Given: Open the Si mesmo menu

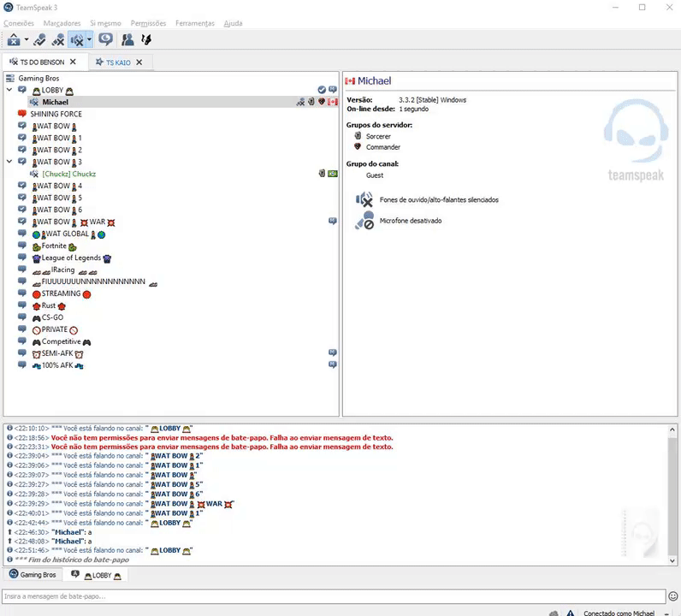Looking at the screenshot, I should click(105, 23).
